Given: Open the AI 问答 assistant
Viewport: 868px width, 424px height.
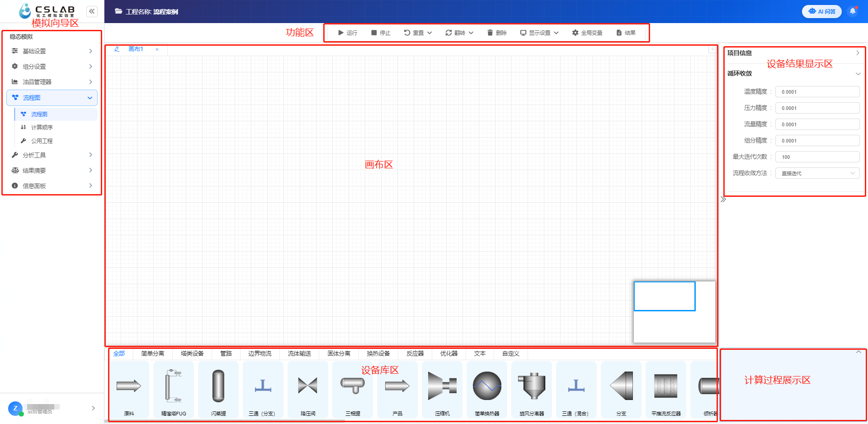Looking at the screenshot, I should (x=822, y=11).
